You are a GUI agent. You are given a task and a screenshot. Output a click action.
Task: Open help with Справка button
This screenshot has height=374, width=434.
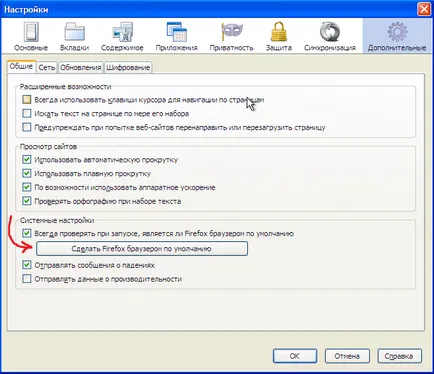399,356
